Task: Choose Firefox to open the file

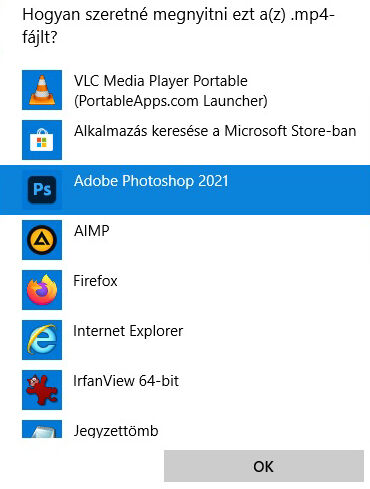Action: (185, 290)
